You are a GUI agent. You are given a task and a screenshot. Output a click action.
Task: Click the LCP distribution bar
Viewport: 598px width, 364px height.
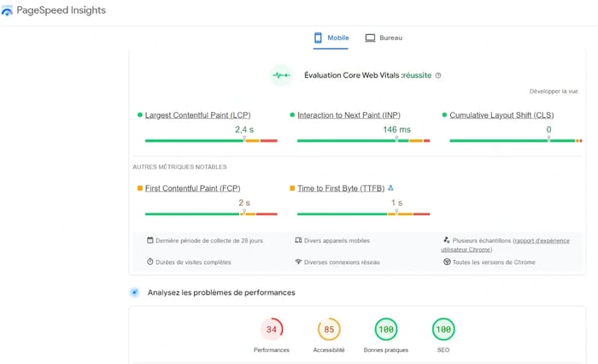coord(211,141)
